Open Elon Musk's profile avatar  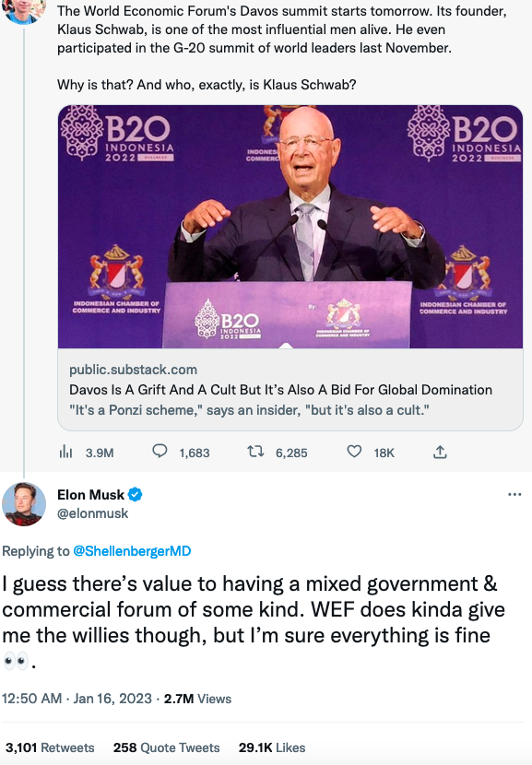(x=23, y=504)
